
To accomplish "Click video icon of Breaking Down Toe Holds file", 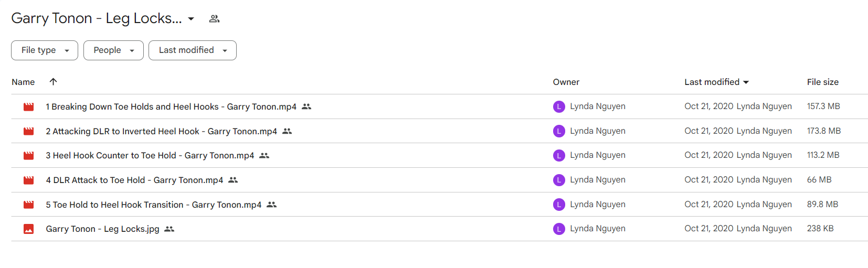I will tap(28, 107).
